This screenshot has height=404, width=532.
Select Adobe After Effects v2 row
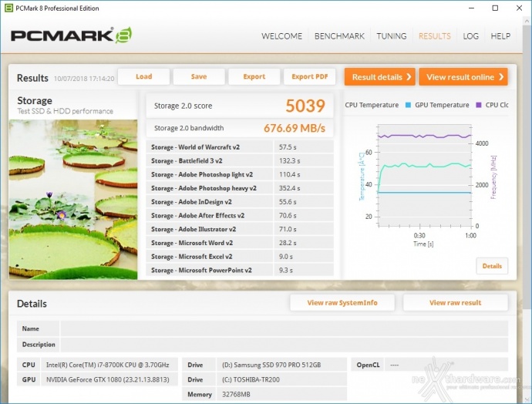[240, 216]
